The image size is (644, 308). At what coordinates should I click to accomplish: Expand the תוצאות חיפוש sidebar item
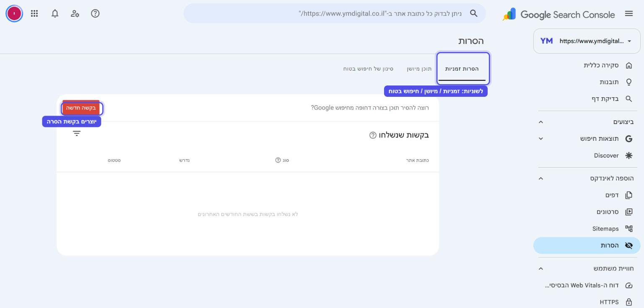(541, 139)
